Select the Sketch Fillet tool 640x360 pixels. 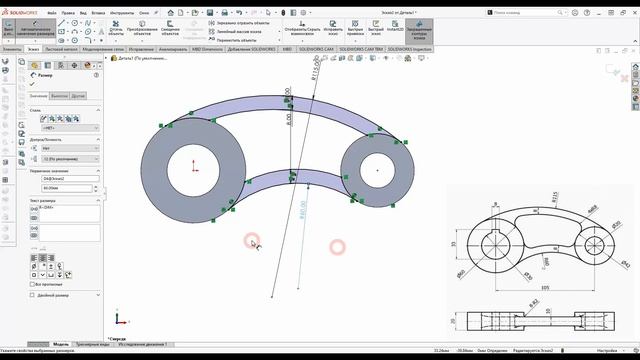[88, 40]
